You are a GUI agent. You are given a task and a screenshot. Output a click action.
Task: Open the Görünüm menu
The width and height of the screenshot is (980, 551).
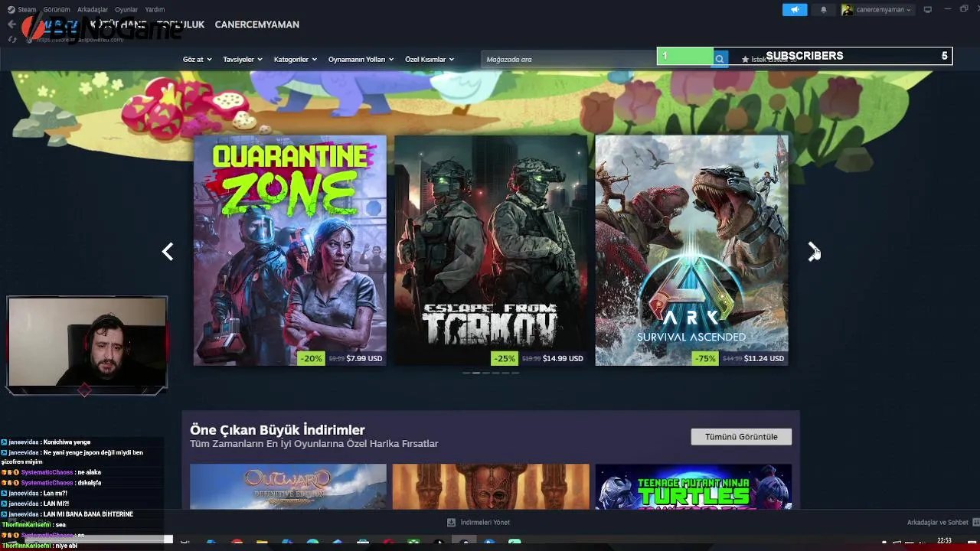click(x=57, y=10)
